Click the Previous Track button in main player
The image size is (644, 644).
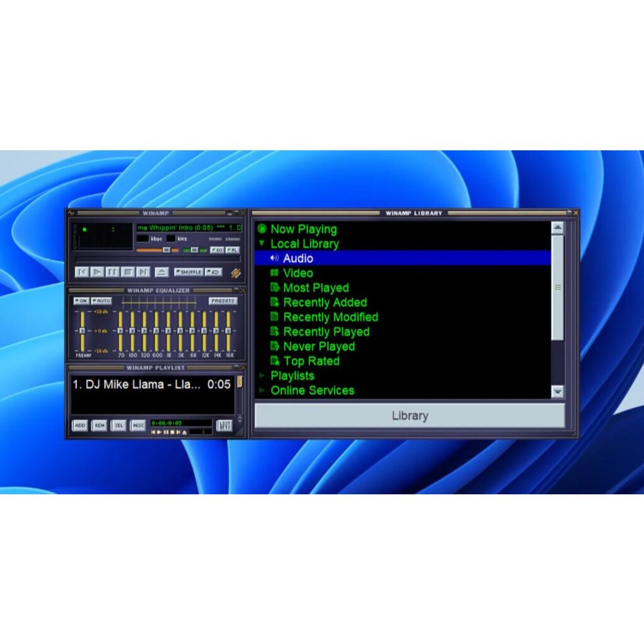pos(82,272)
